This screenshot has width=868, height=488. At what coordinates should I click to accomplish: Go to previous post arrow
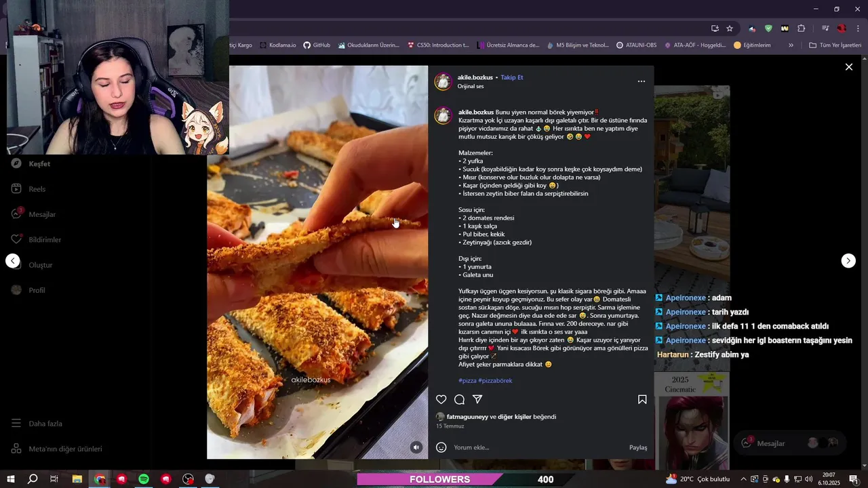pos(13,261)
